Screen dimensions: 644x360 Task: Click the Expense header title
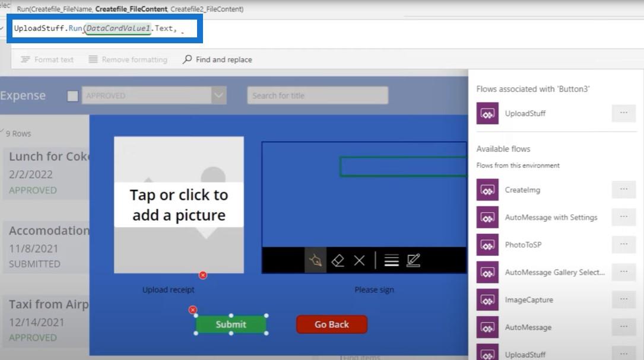[x=23, y=95]
